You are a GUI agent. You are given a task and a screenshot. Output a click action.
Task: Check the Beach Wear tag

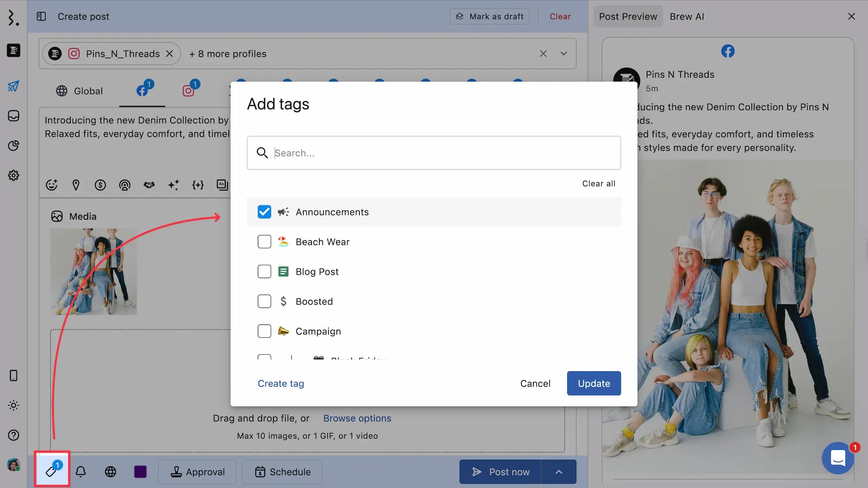click(x=264, y=242)
